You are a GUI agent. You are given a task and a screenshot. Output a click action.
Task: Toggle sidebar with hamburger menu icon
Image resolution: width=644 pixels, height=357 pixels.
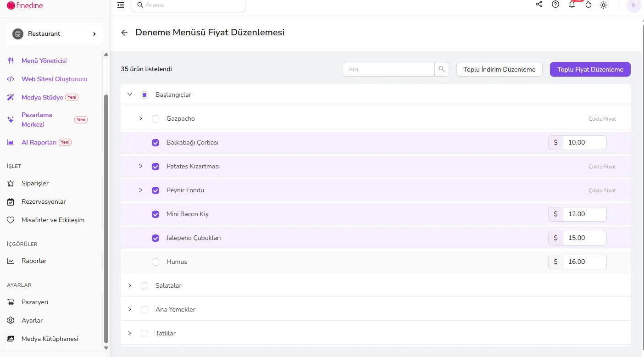point(121,5)
